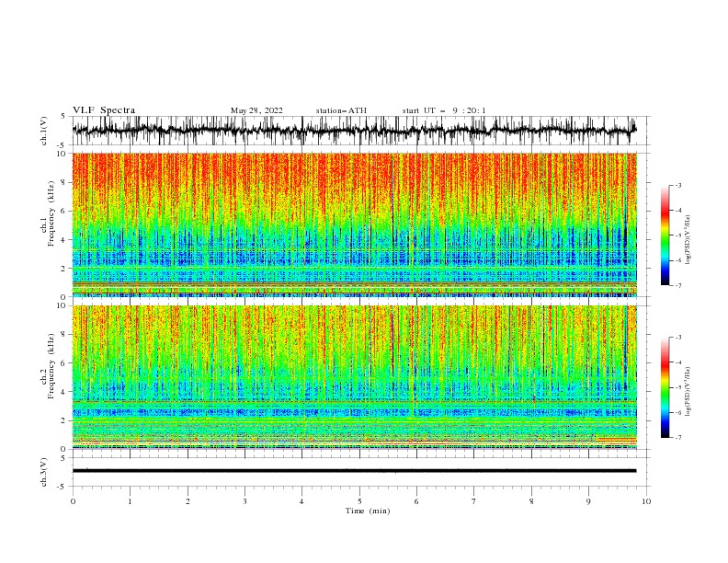Click the "ch.1(V)" axis label
This screenshot has width=728, height=563.
point(44,131)
